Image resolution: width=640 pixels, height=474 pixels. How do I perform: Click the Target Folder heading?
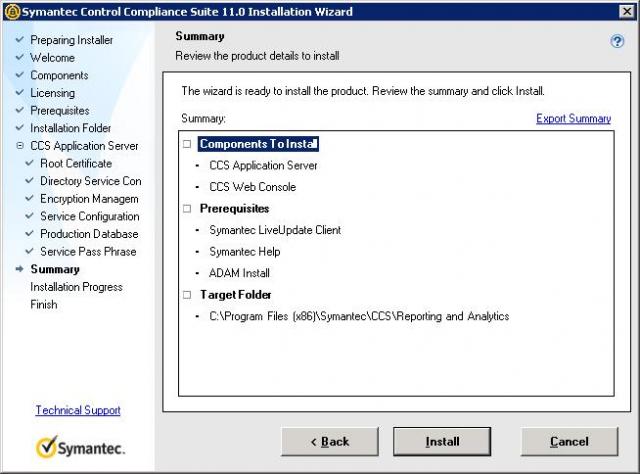236,295
